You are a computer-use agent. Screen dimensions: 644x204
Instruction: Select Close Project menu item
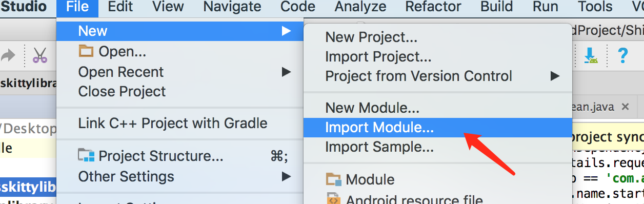pos(122,92)
